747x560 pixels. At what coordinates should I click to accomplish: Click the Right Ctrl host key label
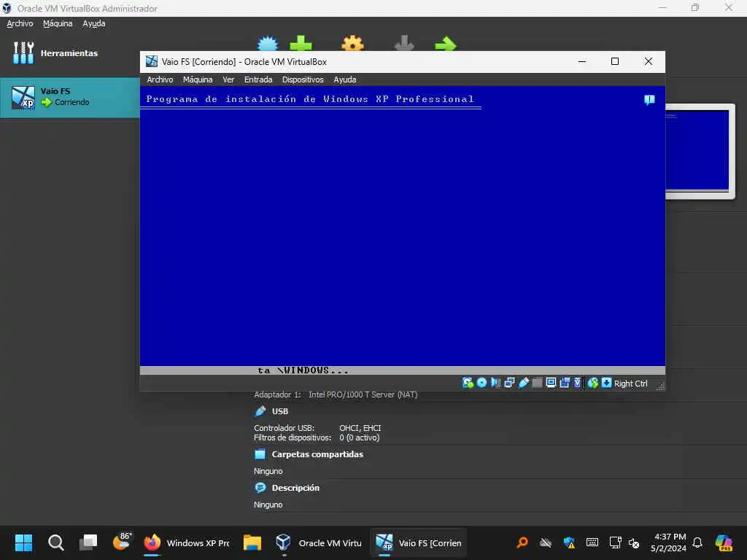click(630, 384)
